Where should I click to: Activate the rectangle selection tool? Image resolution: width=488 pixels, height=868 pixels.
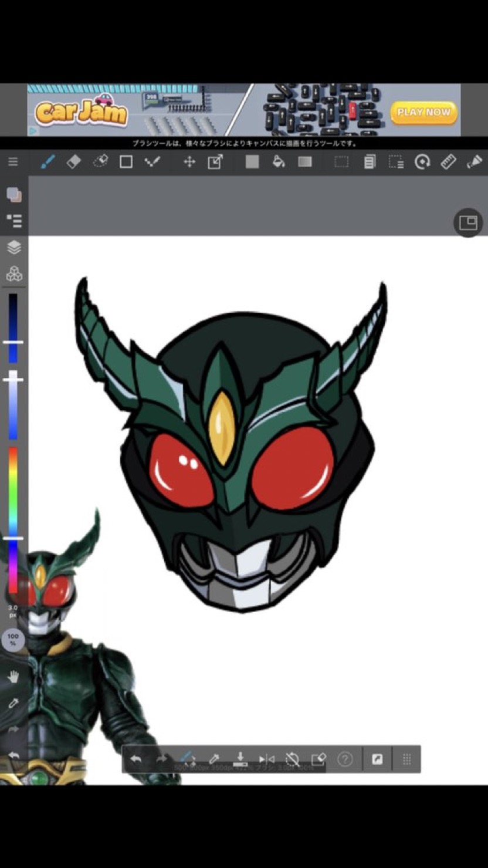coord(341,162)
